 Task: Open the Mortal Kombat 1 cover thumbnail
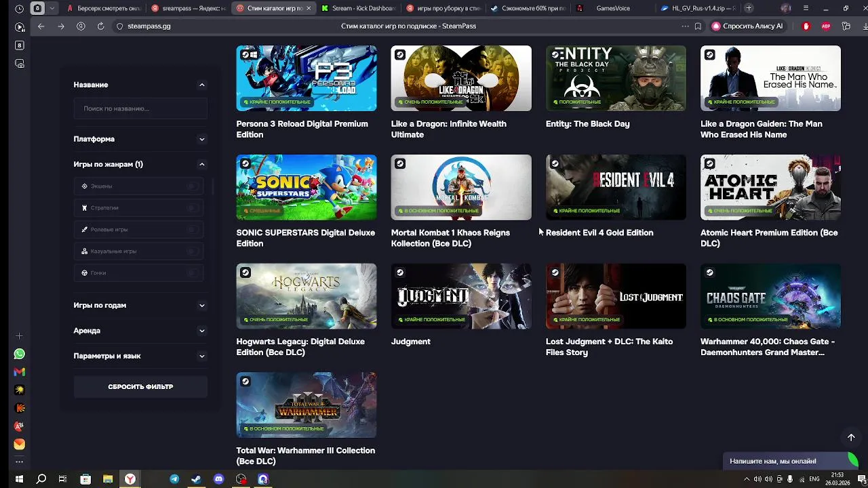(461, 187)
